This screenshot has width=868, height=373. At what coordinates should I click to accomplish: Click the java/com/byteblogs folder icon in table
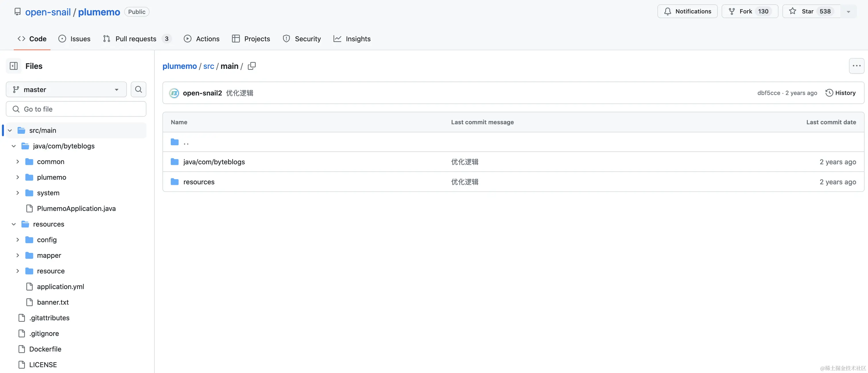[175, 162]
